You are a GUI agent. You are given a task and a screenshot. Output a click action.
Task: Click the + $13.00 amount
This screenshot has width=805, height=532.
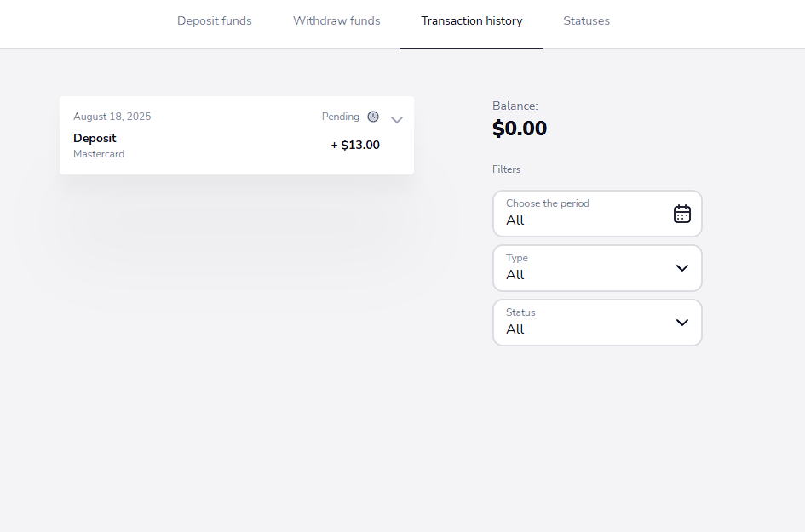point(355,146)
